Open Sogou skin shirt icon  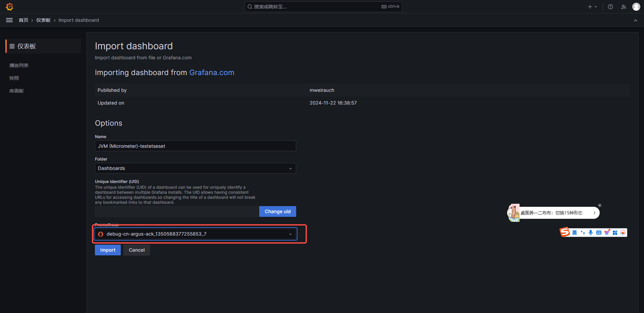point(607,232)
